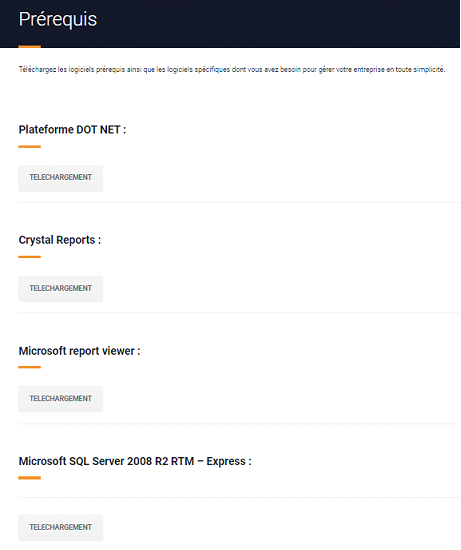Click the Microsoft SQL Server 2008 R2 heading

click(x=135, y=461)
